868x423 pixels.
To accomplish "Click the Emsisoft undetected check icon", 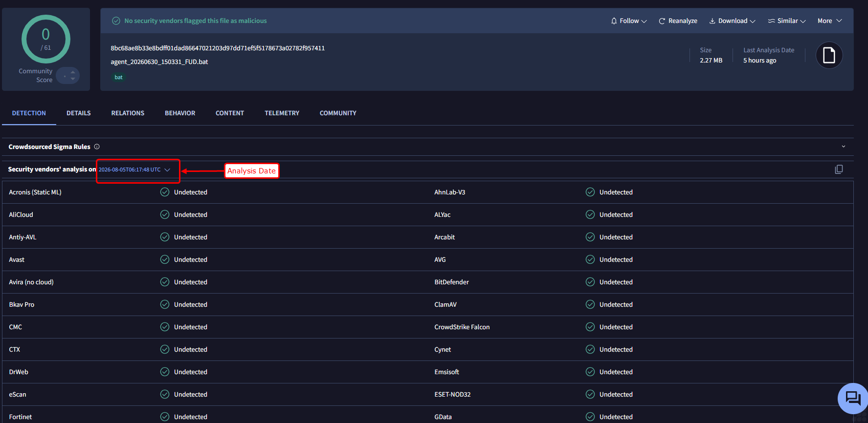I will click(590, 372).
